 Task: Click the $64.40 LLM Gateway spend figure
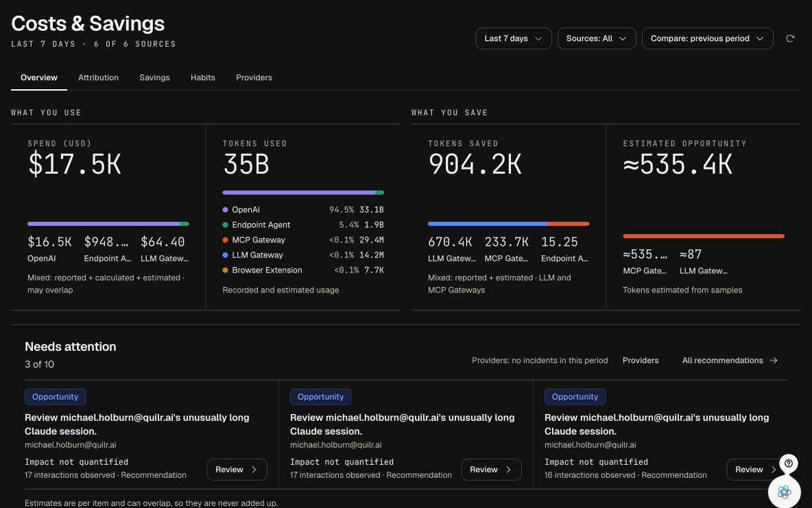(x=163, y=242)
